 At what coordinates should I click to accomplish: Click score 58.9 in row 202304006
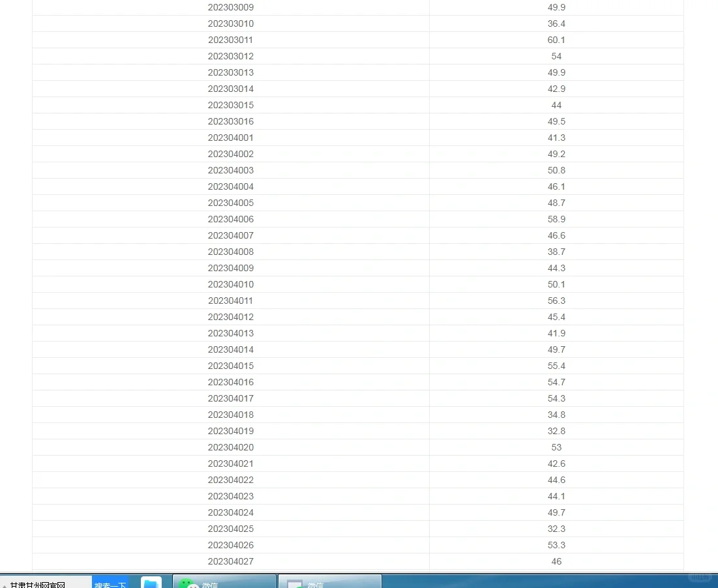coord(556,219)
